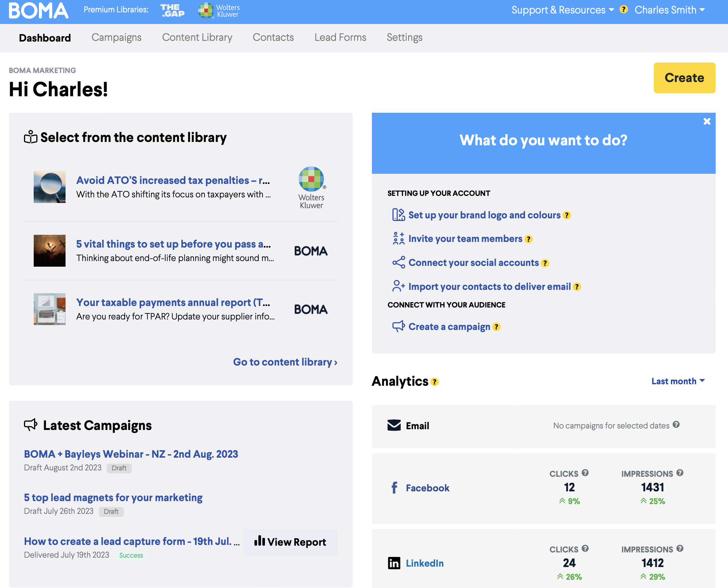Expand Support & Resources dropdown
Image resolution: width=728 pixels, height=588 pixels.
coord(562,10)
